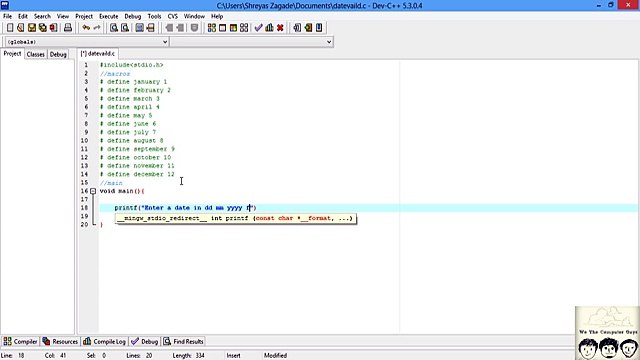Viewport: 640px width, 360px height.
Task: Save the current file with the floppy icon
Action: (x=32, y=28)
